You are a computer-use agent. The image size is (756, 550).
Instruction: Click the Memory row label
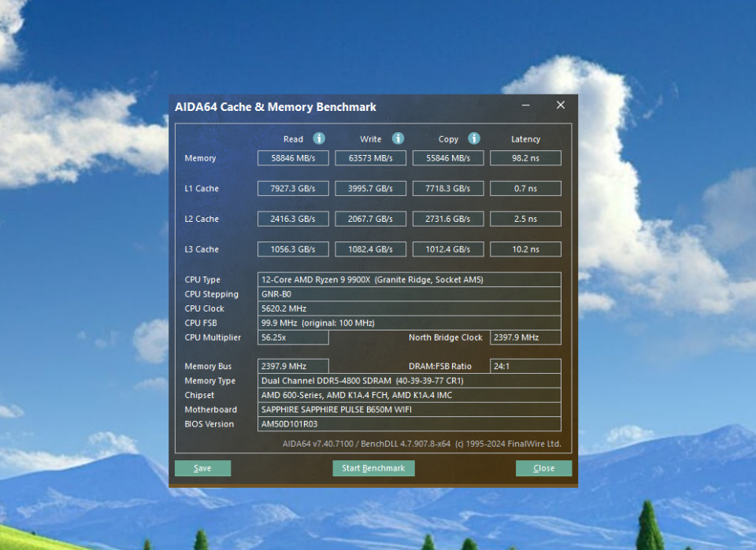coord(200,158)
